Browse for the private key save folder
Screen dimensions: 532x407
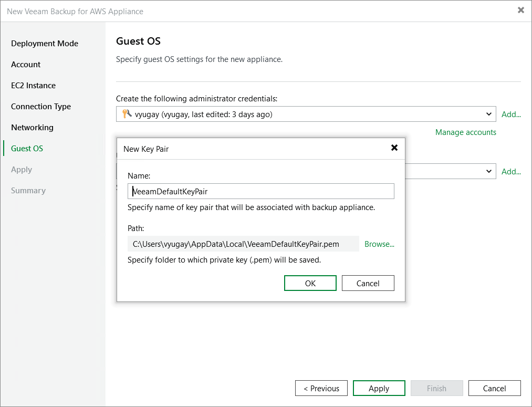[x=379, y=244]
